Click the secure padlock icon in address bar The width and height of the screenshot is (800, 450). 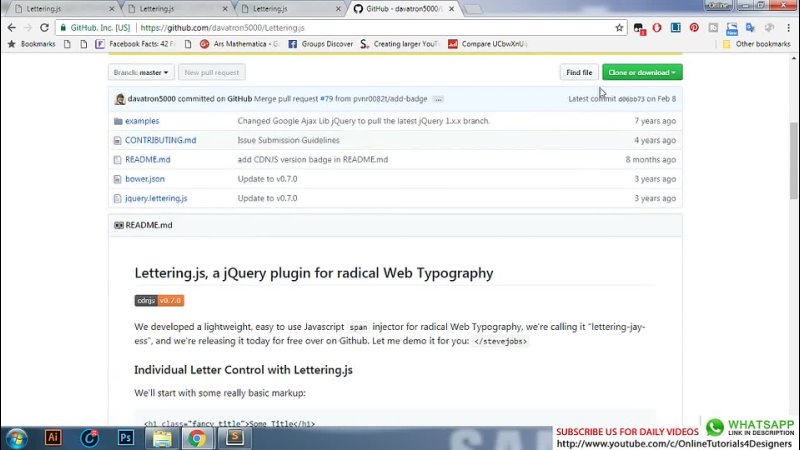[x=63, y=28]
